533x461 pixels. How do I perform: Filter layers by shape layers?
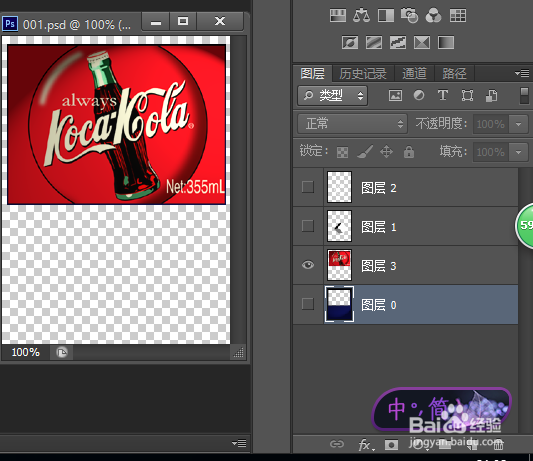click(467, 96)
